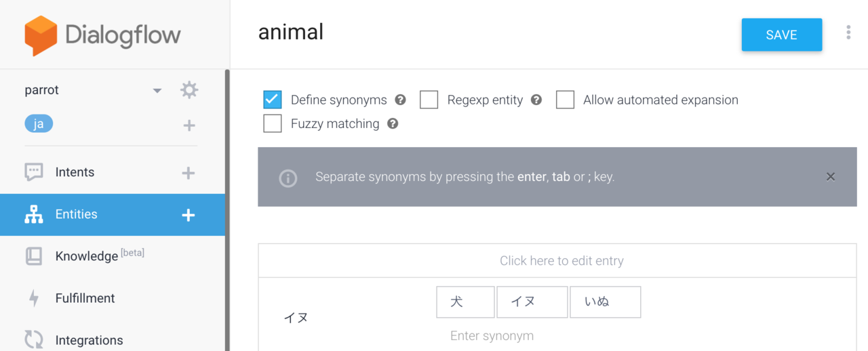Create new intent with plus icon
The image size is (868, 351).
coord(189,173)
